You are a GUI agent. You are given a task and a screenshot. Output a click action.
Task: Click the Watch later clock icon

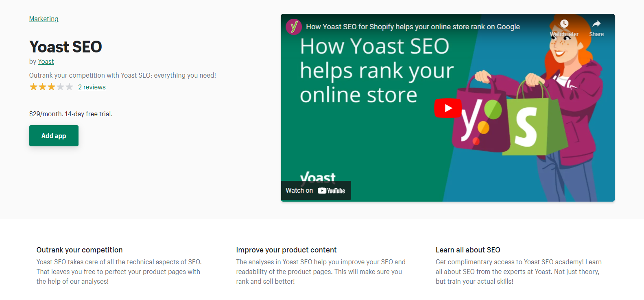[564, 23]
